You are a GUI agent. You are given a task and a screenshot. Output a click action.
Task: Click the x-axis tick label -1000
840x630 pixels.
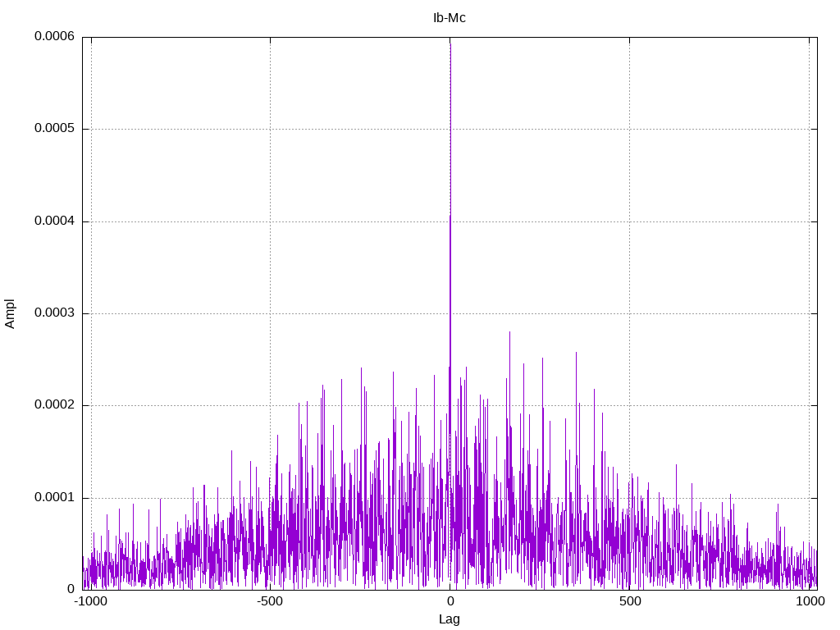click(90, 601)
